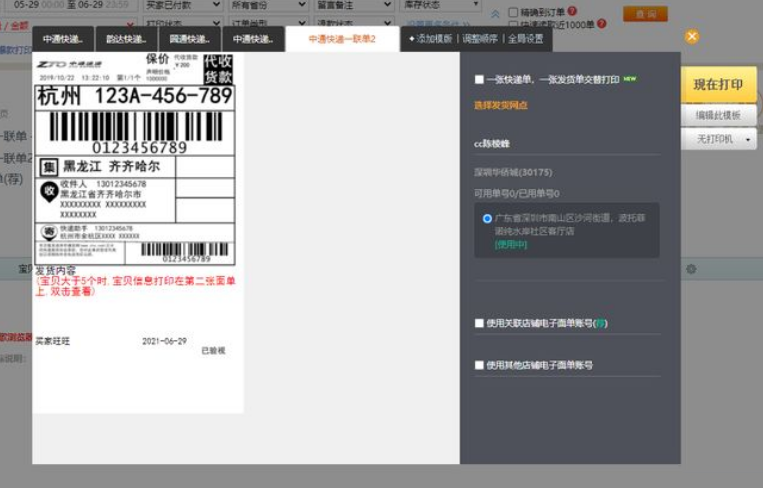Image resolution: width=763 pixels, height=488 pixels.
Task: Click the 深圳华侨城(30175) outlet text
Action: coord(513,172)
